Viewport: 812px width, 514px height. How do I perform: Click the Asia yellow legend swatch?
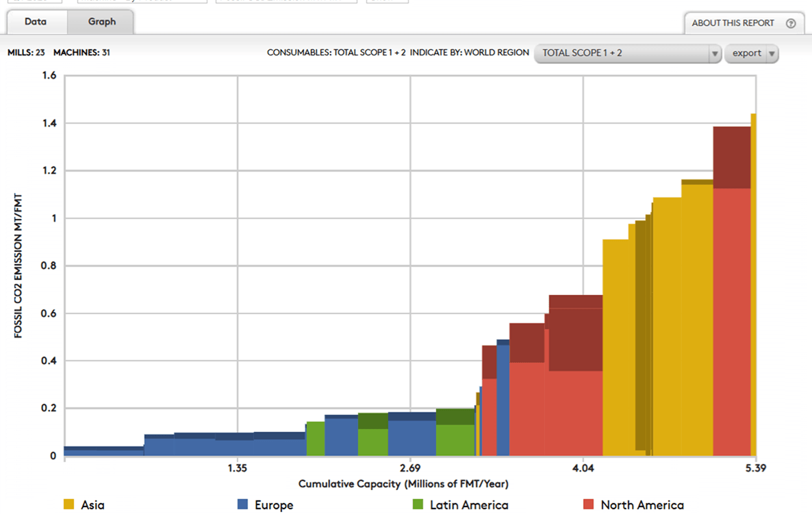click(x=68, y=504)
